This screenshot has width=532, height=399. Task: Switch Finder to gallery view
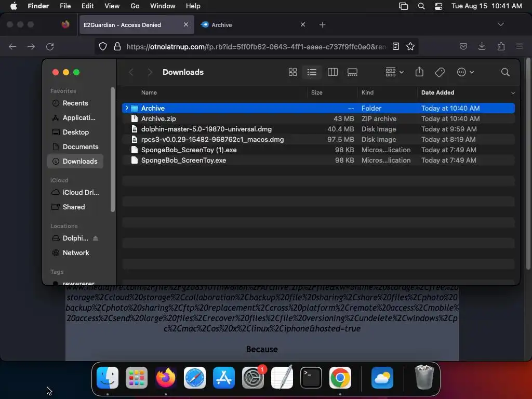[x=352, y=72]
